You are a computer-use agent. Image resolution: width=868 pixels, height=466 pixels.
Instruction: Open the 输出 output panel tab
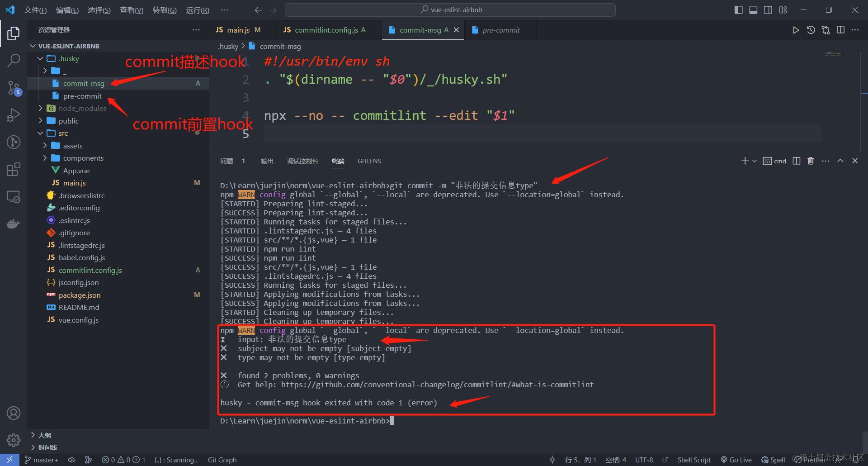click(x=267, y=161)
